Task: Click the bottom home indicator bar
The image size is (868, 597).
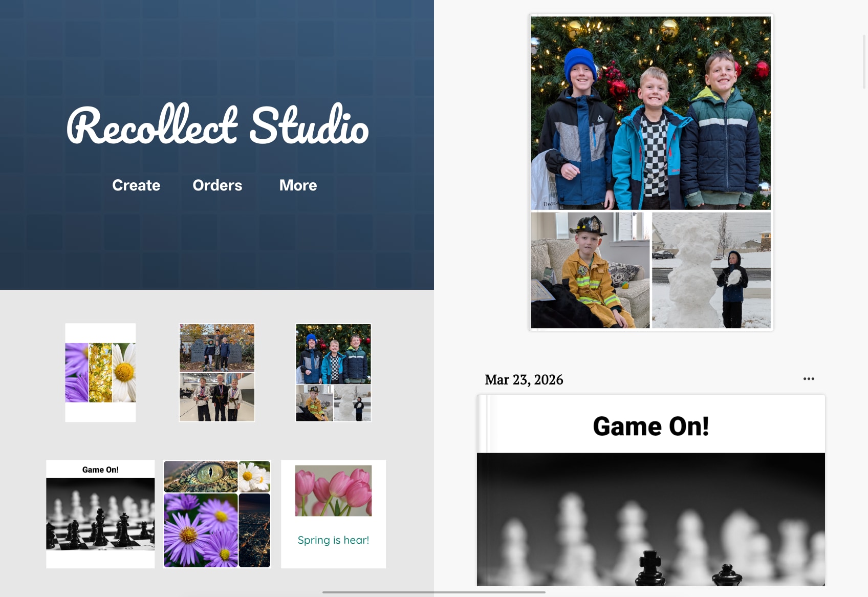Action: click(x=434, y=592)
